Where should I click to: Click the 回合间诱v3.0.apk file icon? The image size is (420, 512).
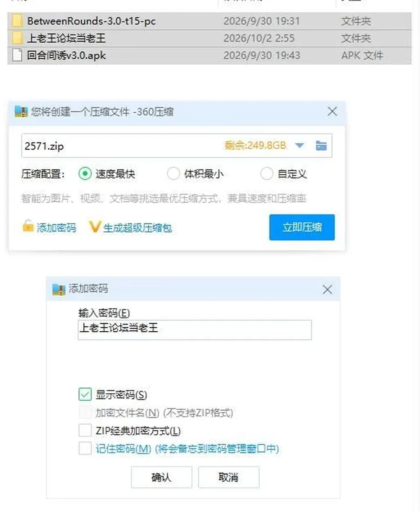click(x=17, y=55)
